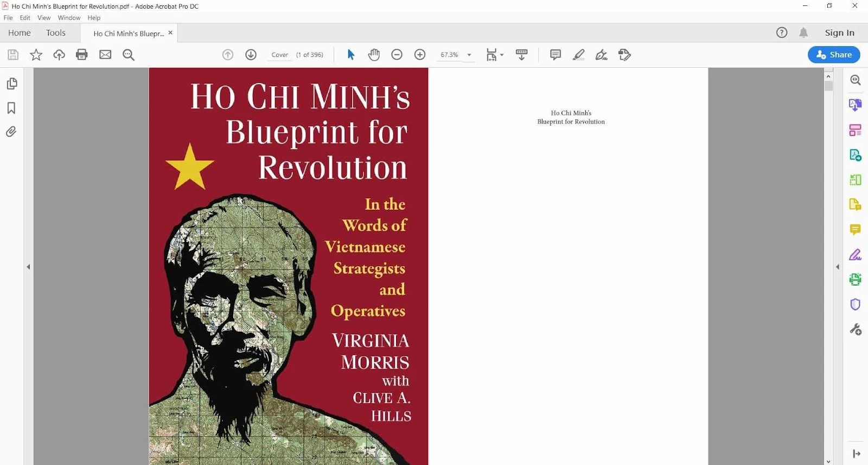Expand right tools pane arrow at bottom

pyautogui.click(x=857, y=454)
